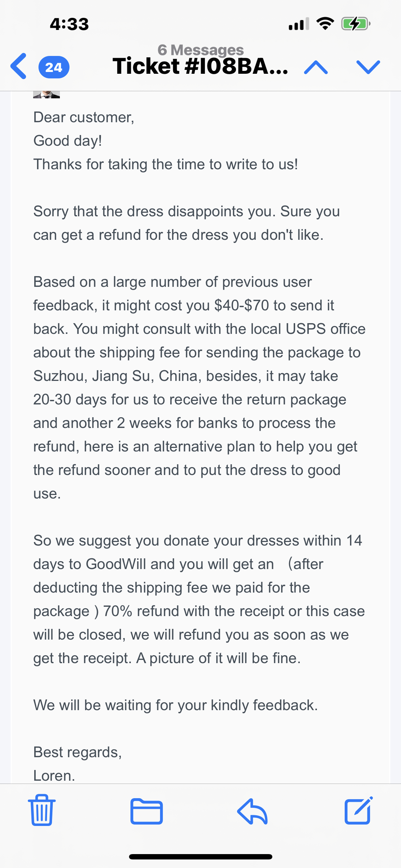Screen dimensions: 401x868
Task: Go to previous message with up arrow
Action: click(316, 67)
